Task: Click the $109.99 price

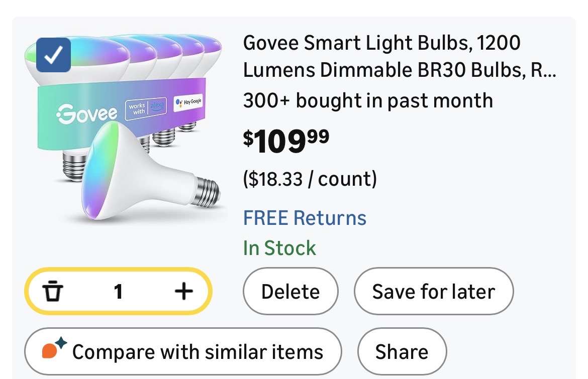Action: [286, 142]
